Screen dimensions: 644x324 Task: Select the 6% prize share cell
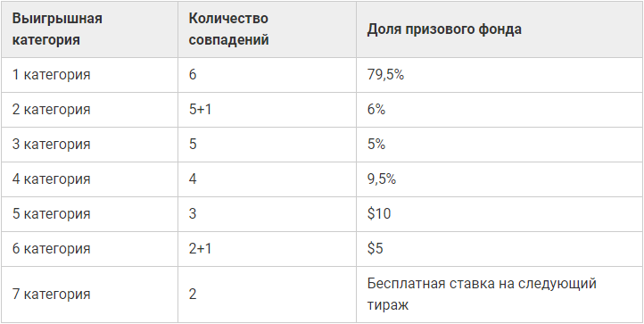(500, 110)
